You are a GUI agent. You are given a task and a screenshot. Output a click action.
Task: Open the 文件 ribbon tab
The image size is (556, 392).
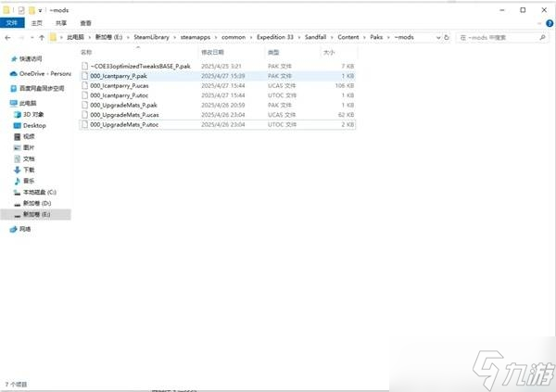pos(12,23)
